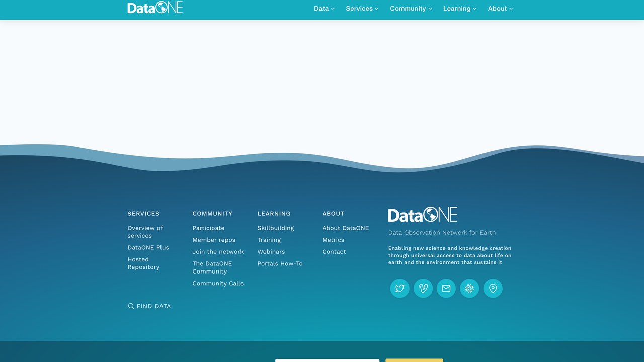View the Metrics page link
The image size is (644, 362).
[x=333, y=240]
